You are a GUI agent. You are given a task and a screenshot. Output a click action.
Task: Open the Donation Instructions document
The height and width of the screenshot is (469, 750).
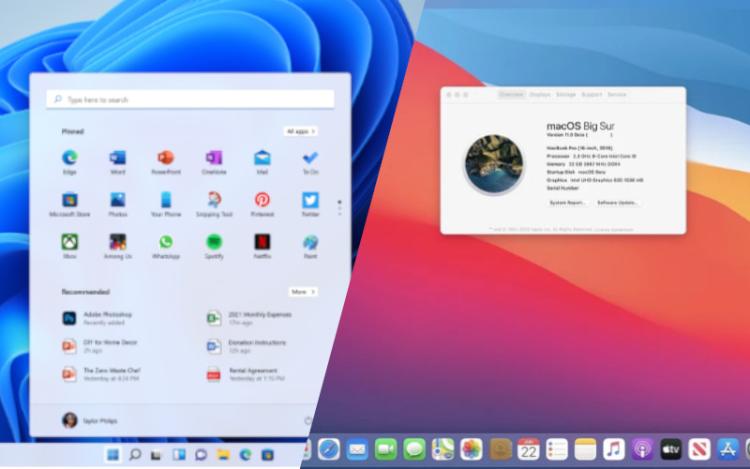tap(246, 346)
